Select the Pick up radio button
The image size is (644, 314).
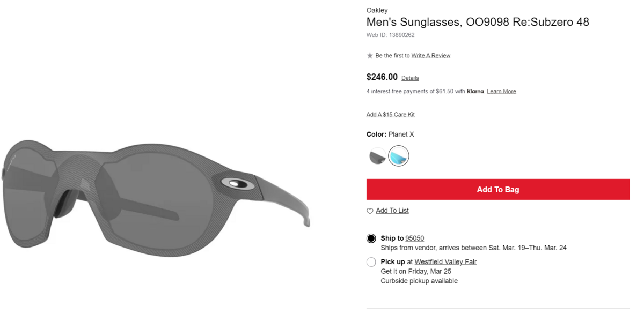371,262
